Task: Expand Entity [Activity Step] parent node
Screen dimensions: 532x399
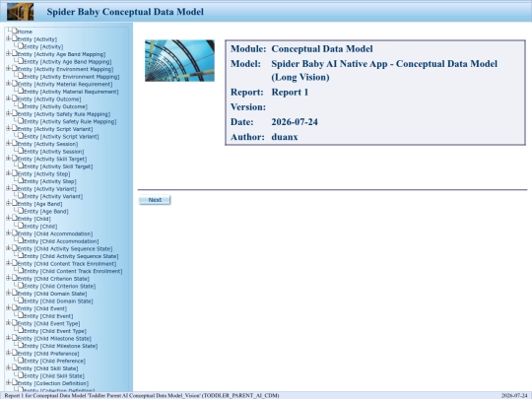Action: pos(9,173)
